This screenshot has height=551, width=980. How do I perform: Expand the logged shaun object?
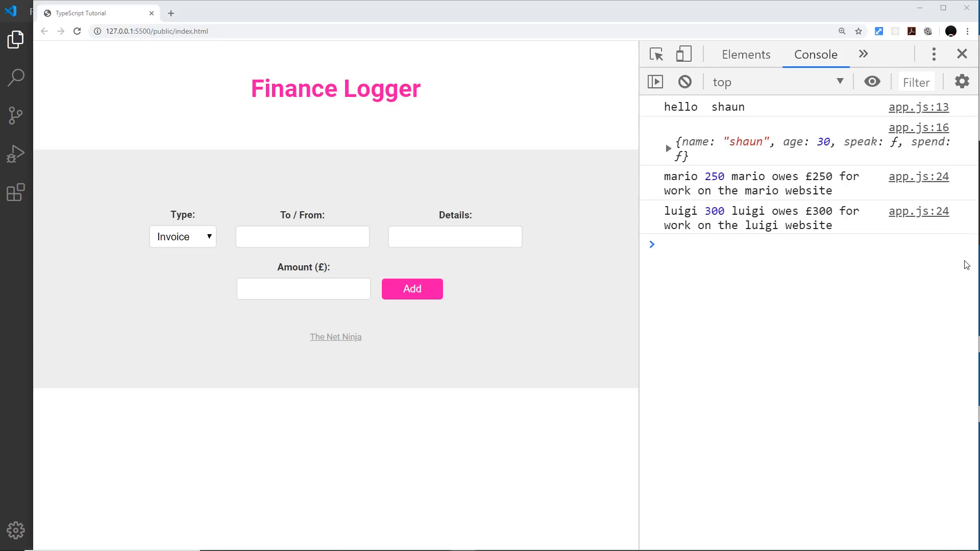[668, 148]
